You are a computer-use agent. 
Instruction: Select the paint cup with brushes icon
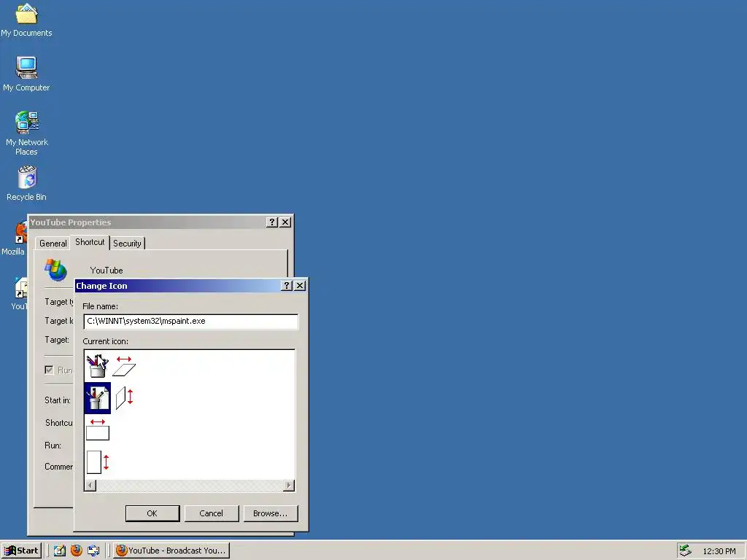point(98,366)
